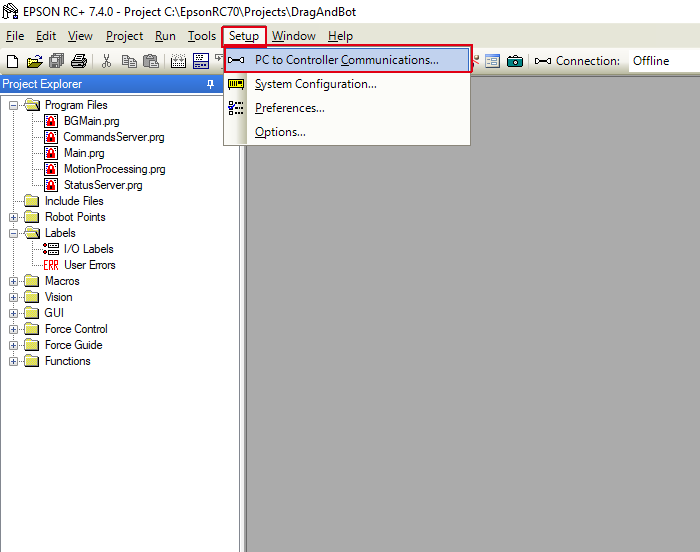Choose PC to Controller Communications...
The image size is (700, 552).
point(347,60)
